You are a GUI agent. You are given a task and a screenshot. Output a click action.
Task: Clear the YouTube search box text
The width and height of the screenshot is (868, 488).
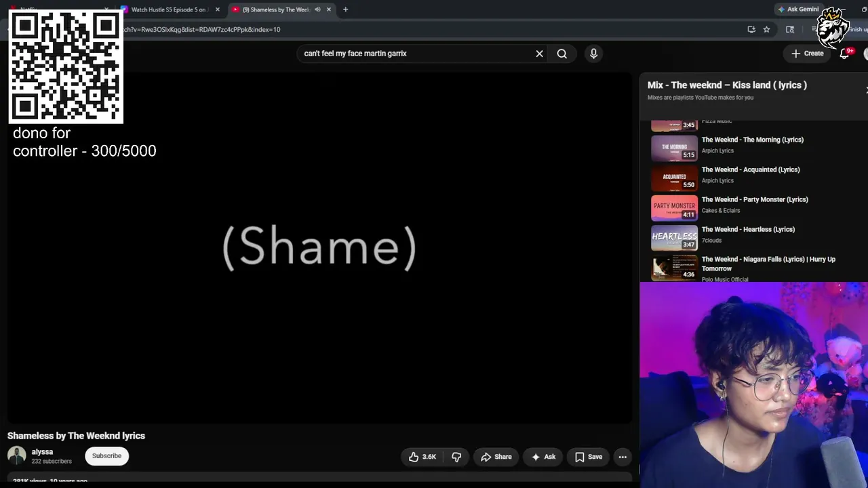pyautogui.click(x=540, y=54)
